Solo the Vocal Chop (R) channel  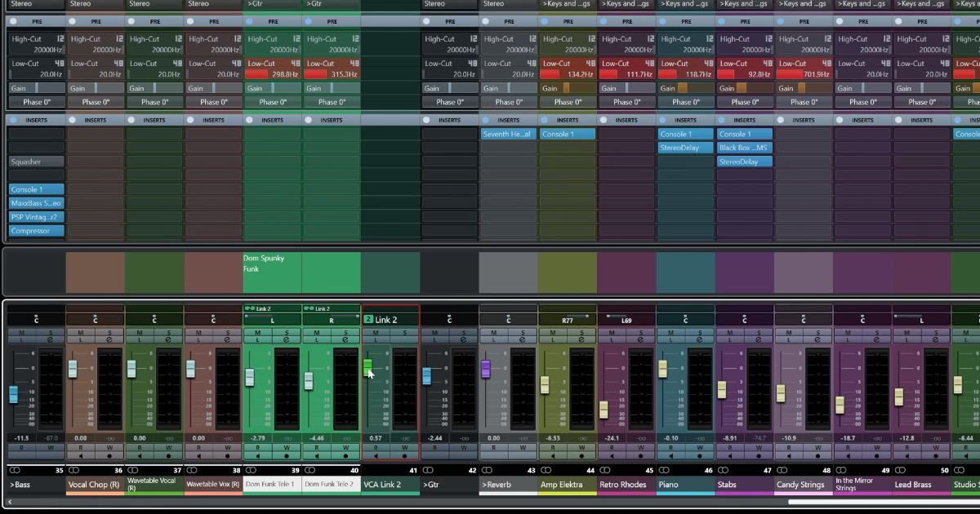click(109, 332)
